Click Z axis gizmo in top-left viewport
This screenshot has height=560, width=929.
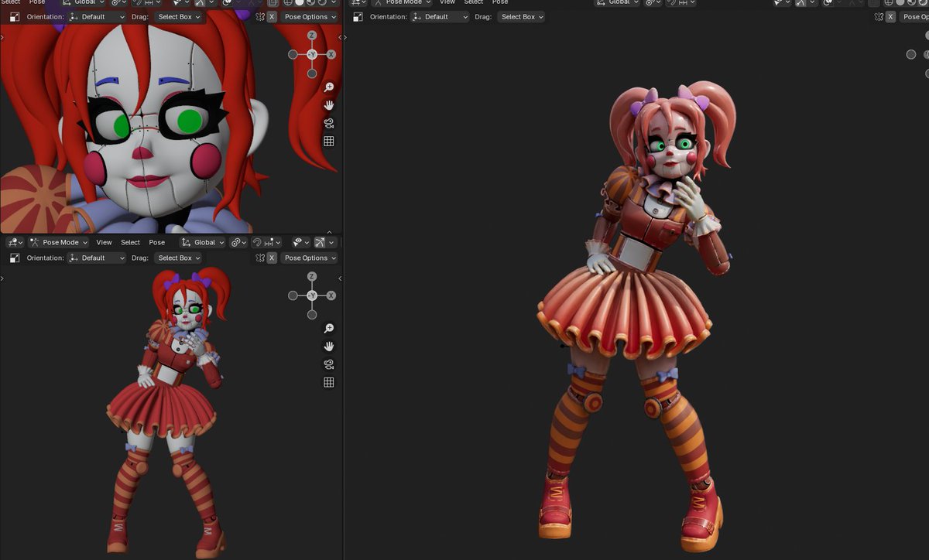[x=312, y=36]
